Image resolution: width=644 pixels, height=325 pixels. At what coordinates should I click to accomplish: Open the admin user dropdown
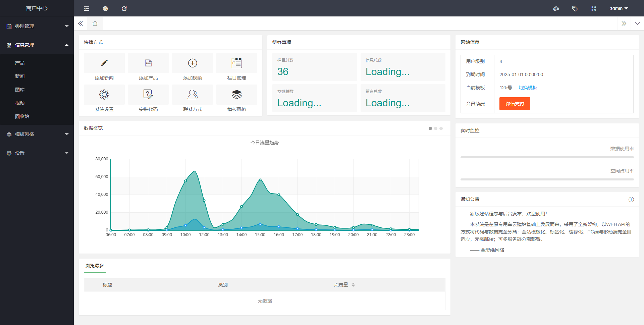point(619,9)
